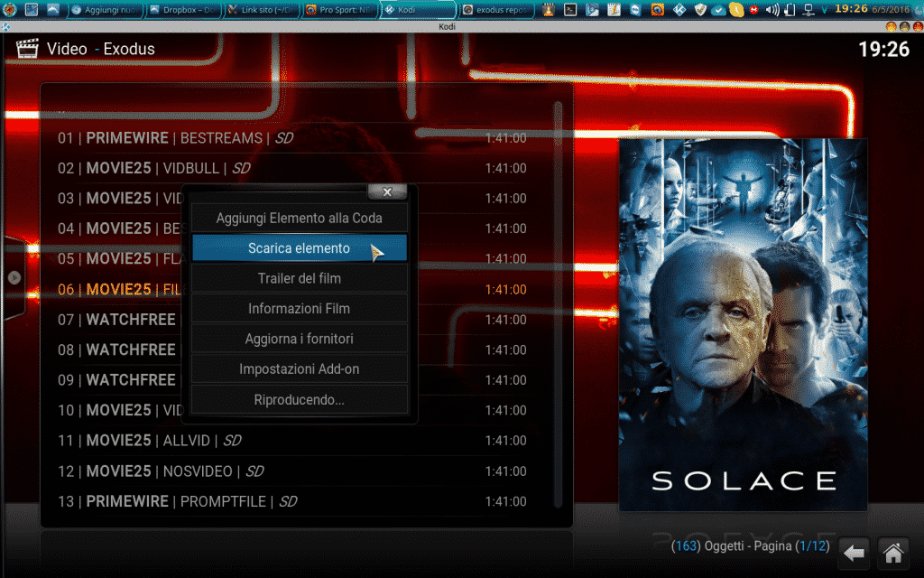The height and width of the screenshot is (578, 924).
Task: Open Informazioni Film from context menu
Action: pos(300,309)
